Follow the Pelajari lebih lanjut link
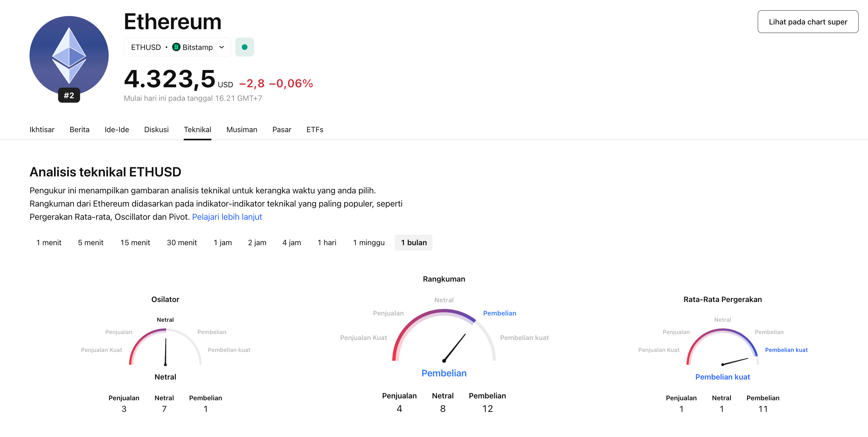This screenshot has height=437, width=868. point(227,217)
